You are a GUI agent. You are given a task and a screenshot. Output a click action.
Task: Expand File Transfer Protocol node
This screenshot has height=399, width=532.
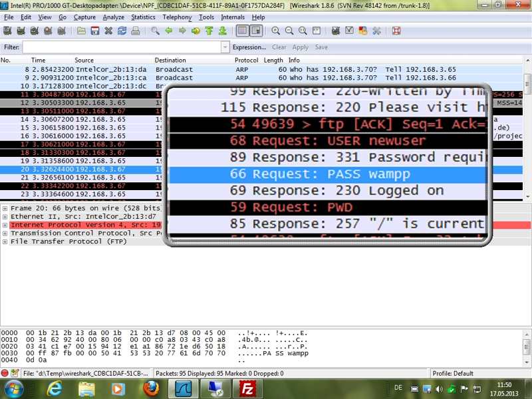click(5, 241)
